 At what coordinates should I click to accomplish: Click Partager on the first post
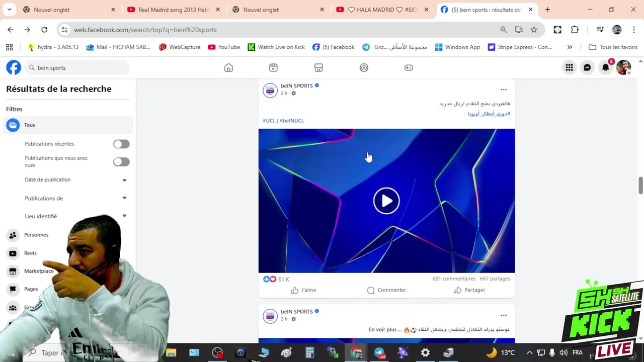click(x=469, y=290)
